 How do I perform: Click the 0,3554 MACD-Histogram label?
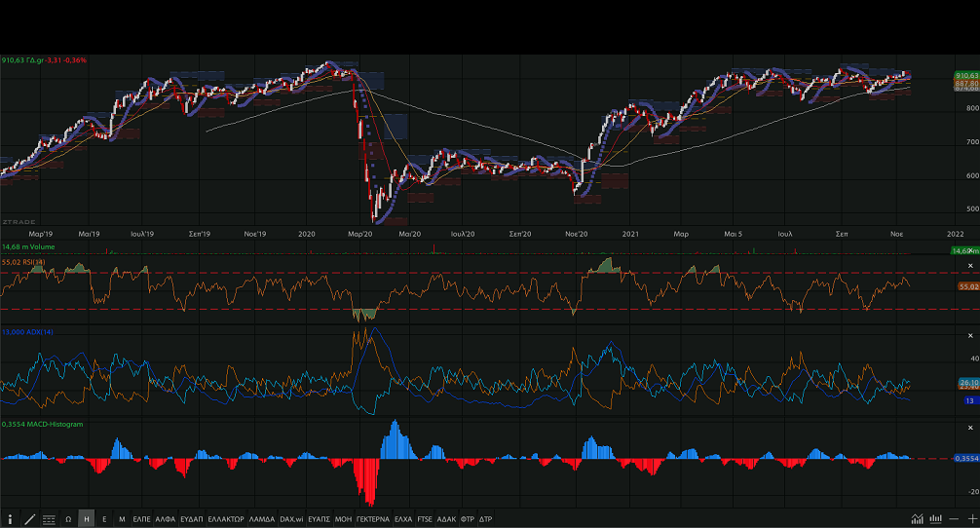pos(42,424)
